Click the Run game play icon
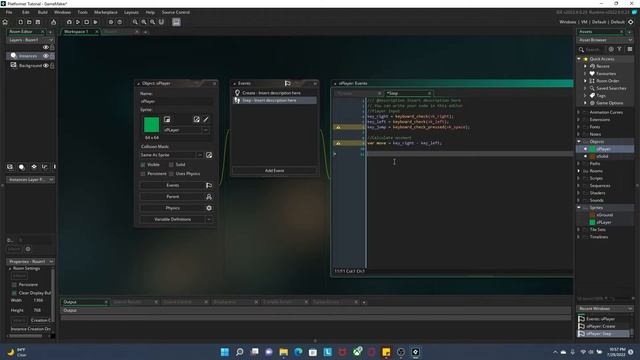 78,22
